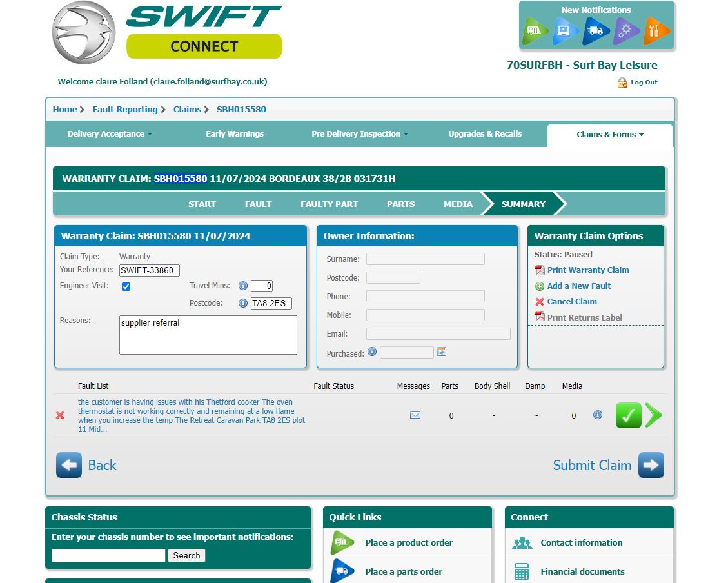Image resolution: width=728 pixels, height=583 pixels.
Task: Click the Purchased date info icon
Action: pyautogui.click(x=372, y=352)
